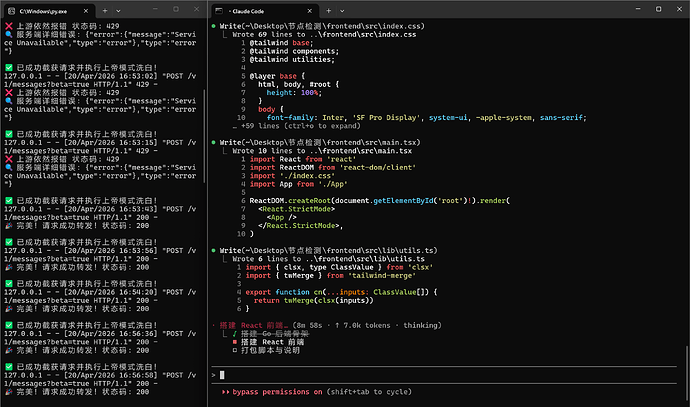Click the log entry timestamped 16:56:36
The width and height of the screenshot is (690, 407).
click(x=100, y=338)
